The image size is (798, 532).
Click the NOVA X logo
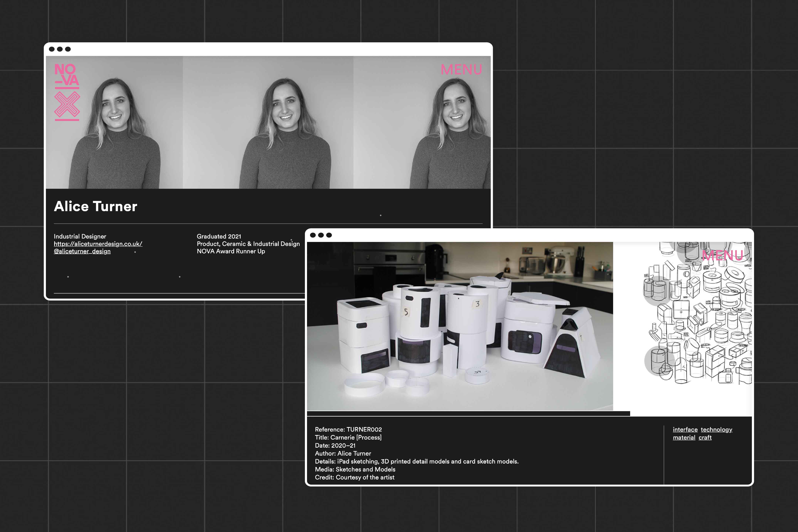point(66,92)
